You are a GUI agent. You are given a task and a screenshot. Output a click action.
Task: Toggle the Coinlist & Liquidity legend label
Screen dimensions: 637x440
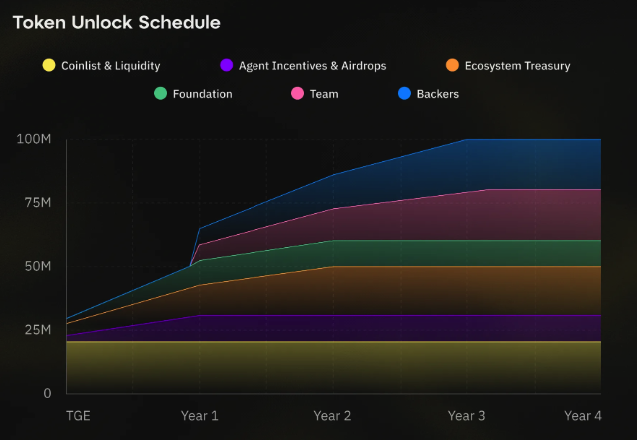[x=110, y=66]
